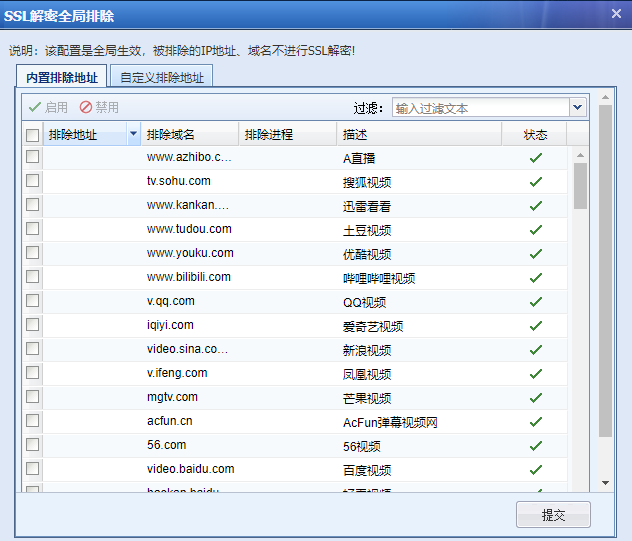The height and width of the screenshot is (541, 632).
Task: Select the checkbox for the www.tudou.com row
Action: (x=33, y=229)
